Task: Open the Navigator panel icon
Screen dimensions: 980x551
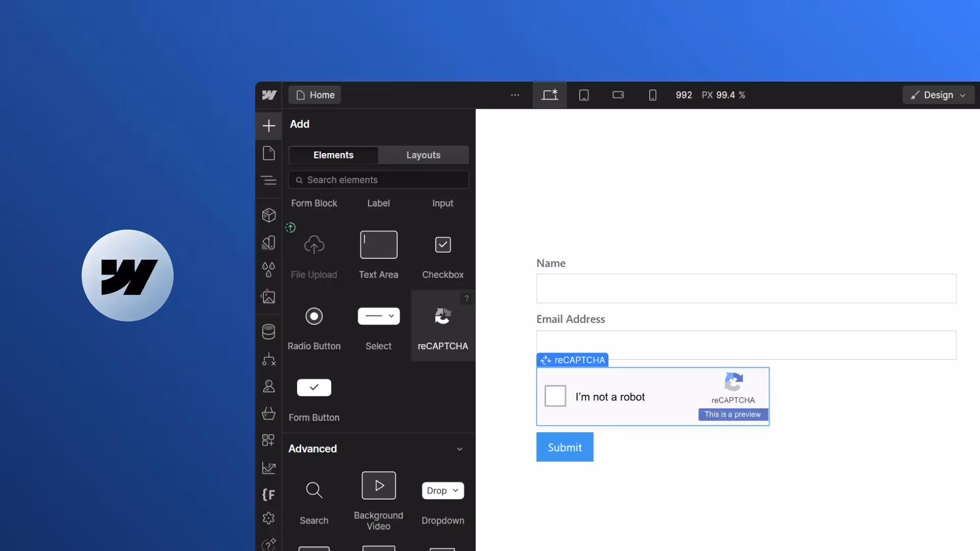Action: tap(268, 180)
